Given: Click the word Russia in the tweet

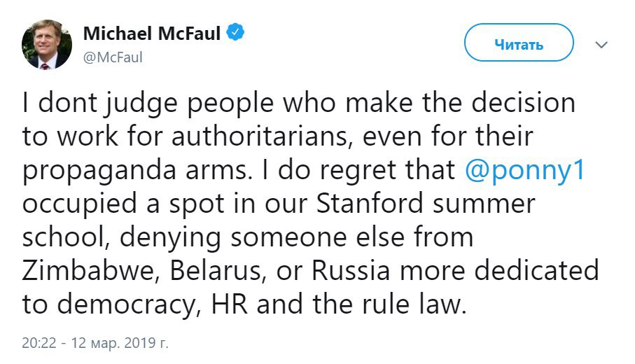Looking at the screenshot, I should point(351,270).
